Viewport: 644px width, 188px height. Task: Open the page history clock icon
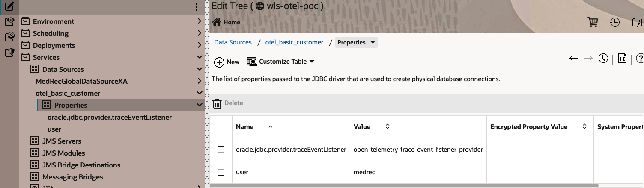pyautogui.click(x=603, y=58)
